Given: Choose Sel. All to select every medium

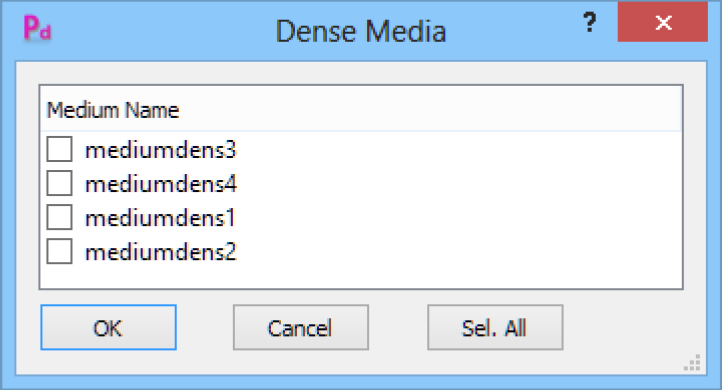Looking at the screenshot, I should click(x=495, y=327).
